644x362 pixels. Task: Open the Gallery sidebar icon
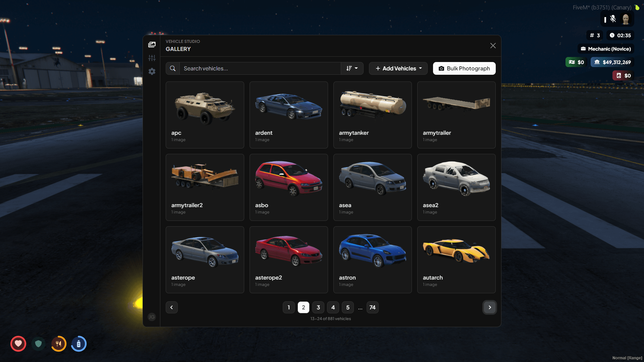152,45
